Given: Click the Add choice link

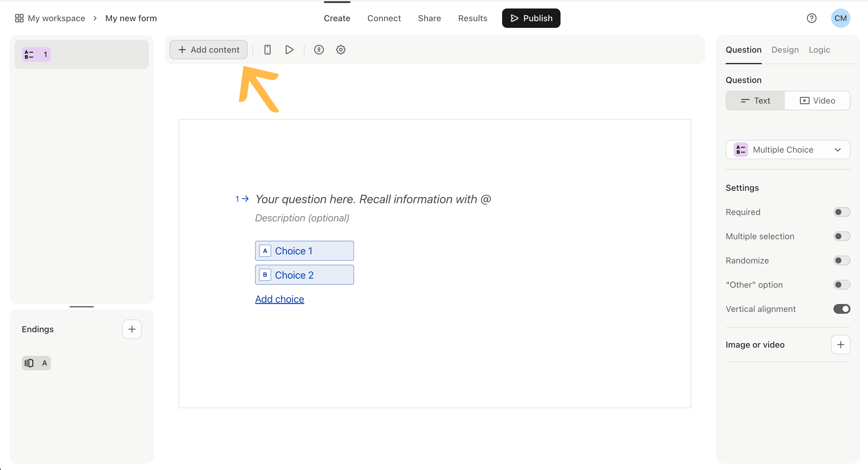Looking at the screenshot, I should coord(279,299).
